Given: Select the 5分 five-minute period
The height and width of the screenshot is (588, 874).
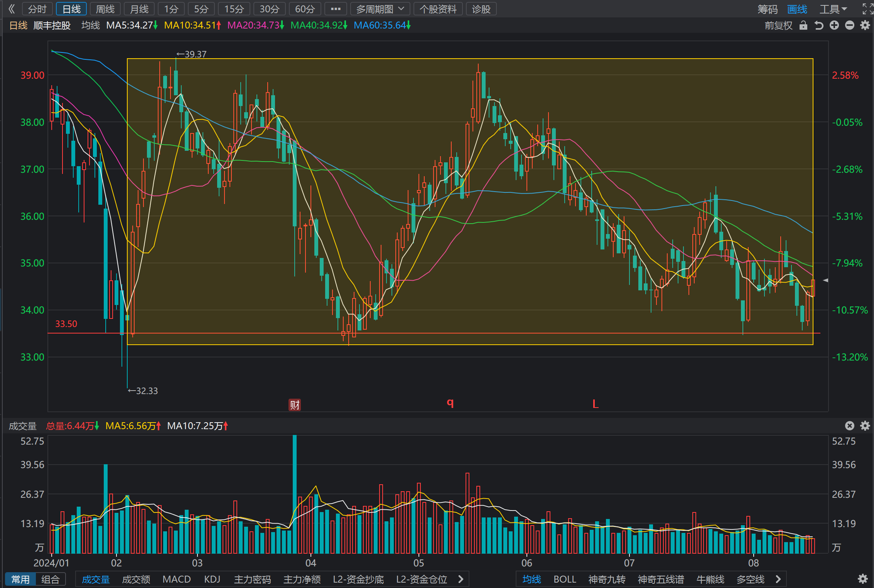Looking at the screenshot, I should pos(201,9).
